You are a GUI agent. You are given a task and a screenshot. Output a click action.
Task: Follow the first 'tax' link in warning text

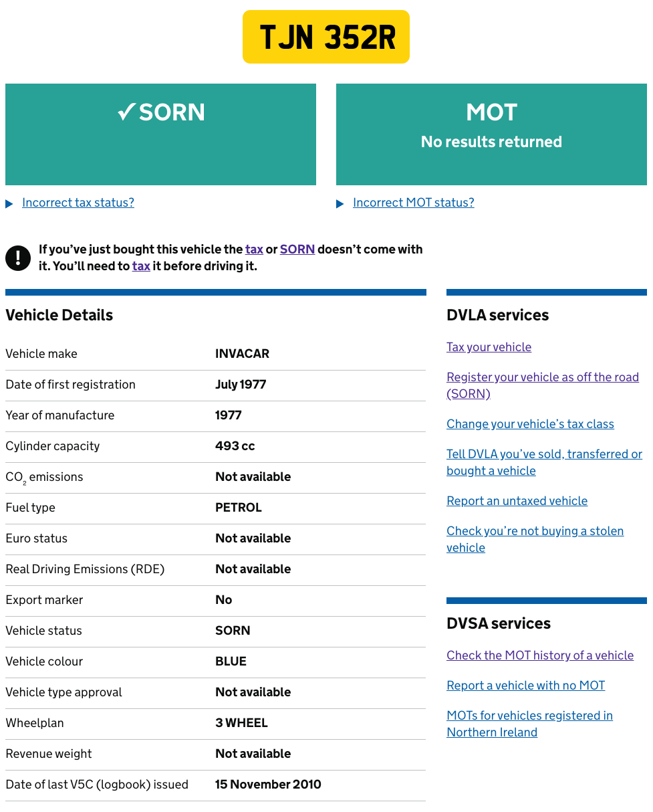[254, 249]
